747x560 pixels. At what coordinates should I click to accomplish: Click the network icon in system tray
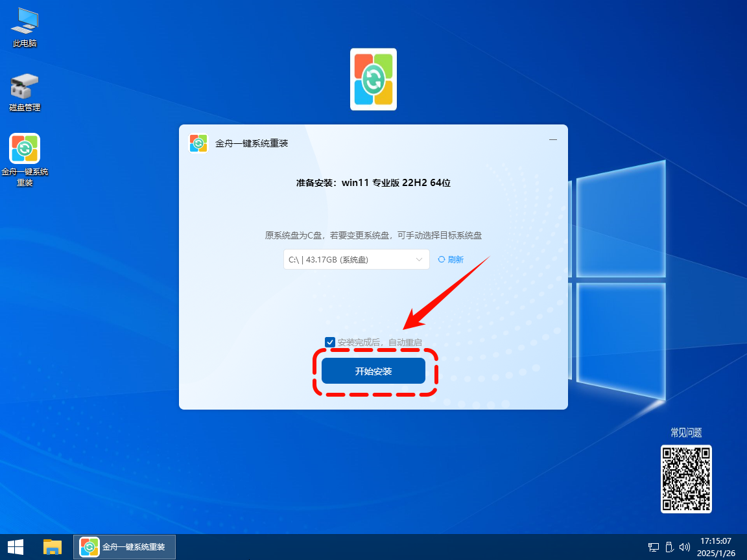(654, 547)
